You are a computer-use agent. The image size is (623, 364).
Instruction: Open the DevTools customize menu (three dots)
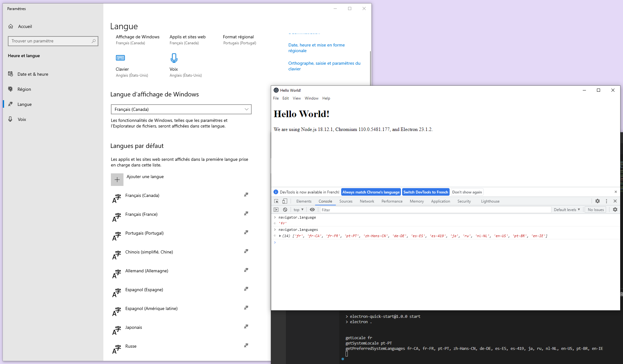(x=606, y=201)
